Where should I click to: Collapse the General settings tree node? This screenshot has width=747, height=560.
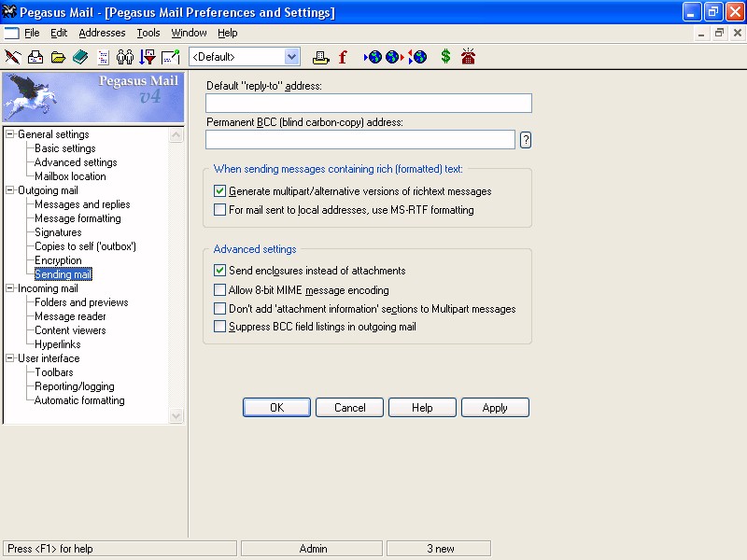10,134
